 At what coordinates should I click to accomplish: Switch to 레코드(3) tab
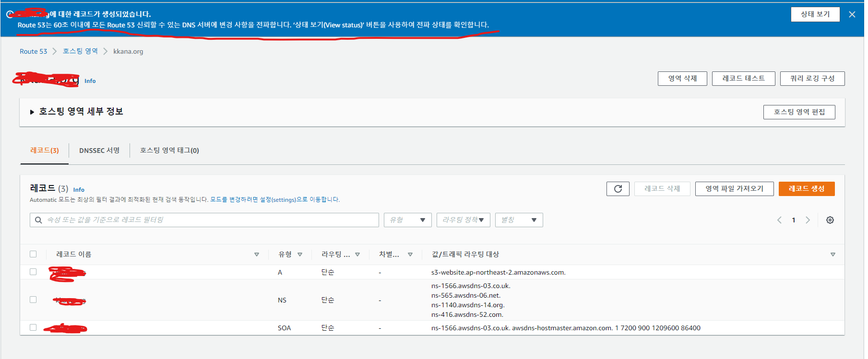click(44, 151)
